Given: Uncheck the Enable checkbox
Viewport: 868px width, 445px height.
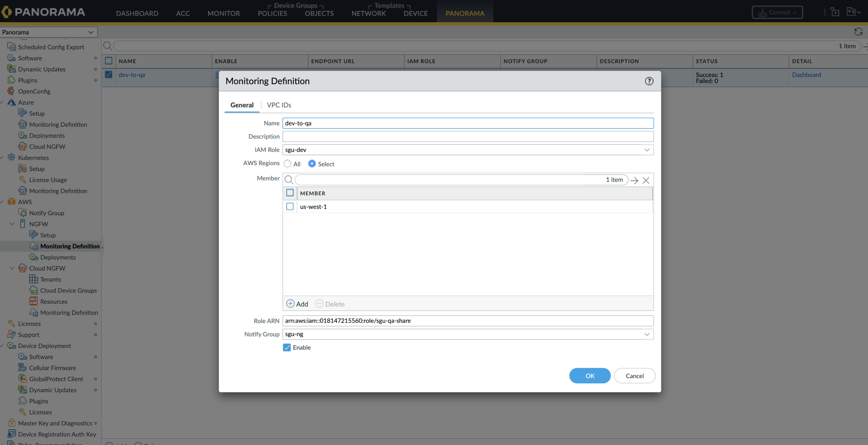Looking at the screenshot, I should tap(287, 347).
